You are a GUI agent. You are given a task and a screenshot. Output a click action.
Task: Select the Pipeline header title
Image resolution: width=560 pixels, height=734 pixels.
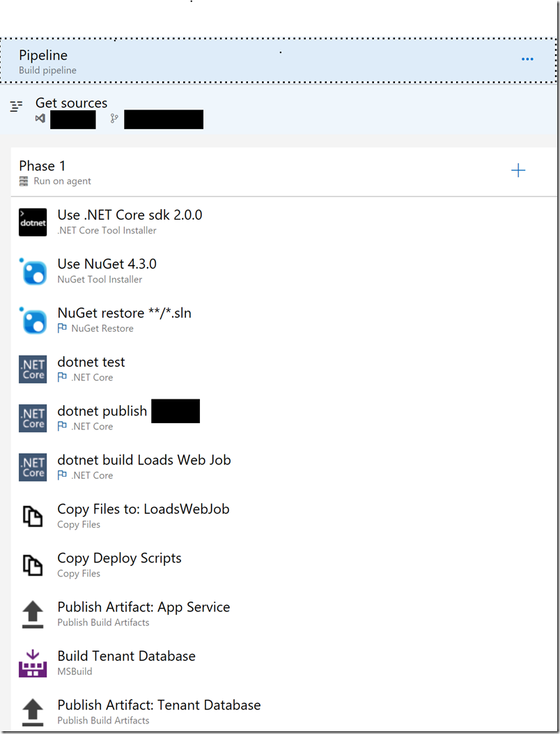[43, 55]
